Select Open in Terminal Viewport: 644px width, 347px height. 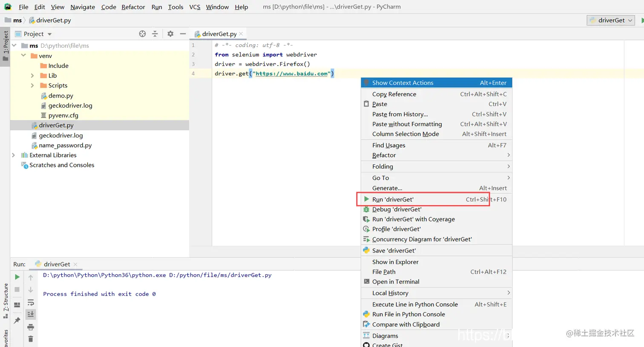coord(437,281)
